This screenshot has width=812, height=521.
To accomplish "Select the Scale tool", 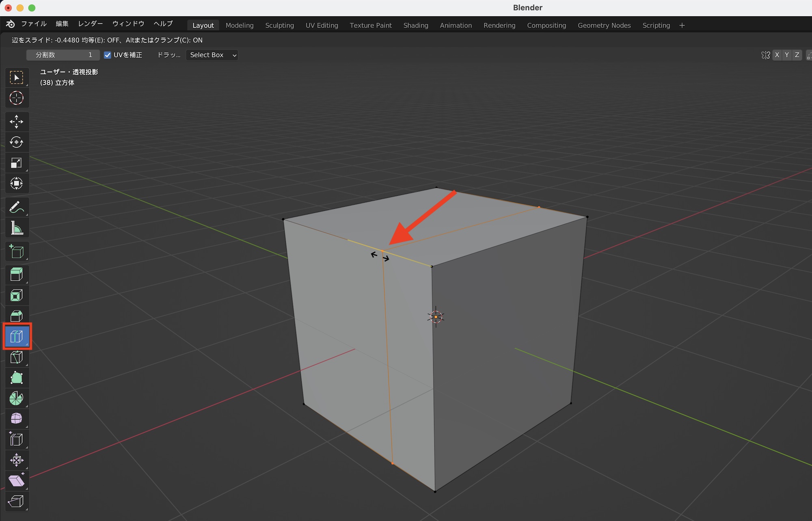I will tap(16, 163).
